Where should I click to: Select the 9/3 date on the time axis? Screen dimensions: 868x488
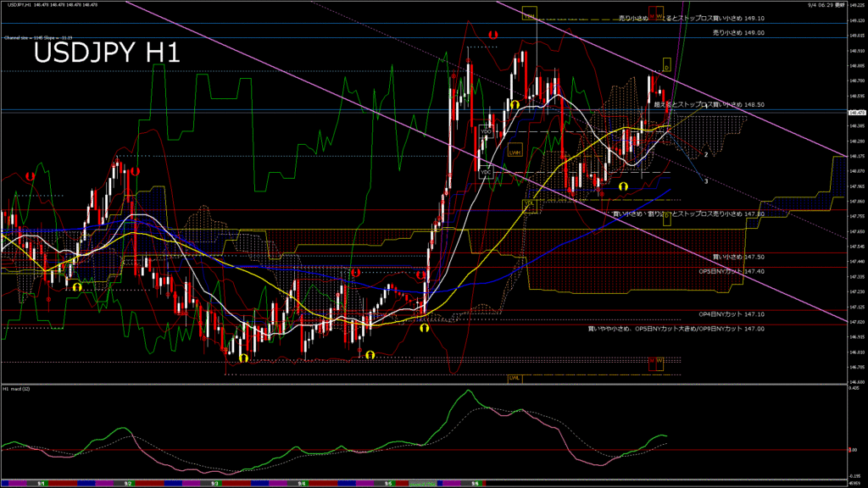(215, 483)
